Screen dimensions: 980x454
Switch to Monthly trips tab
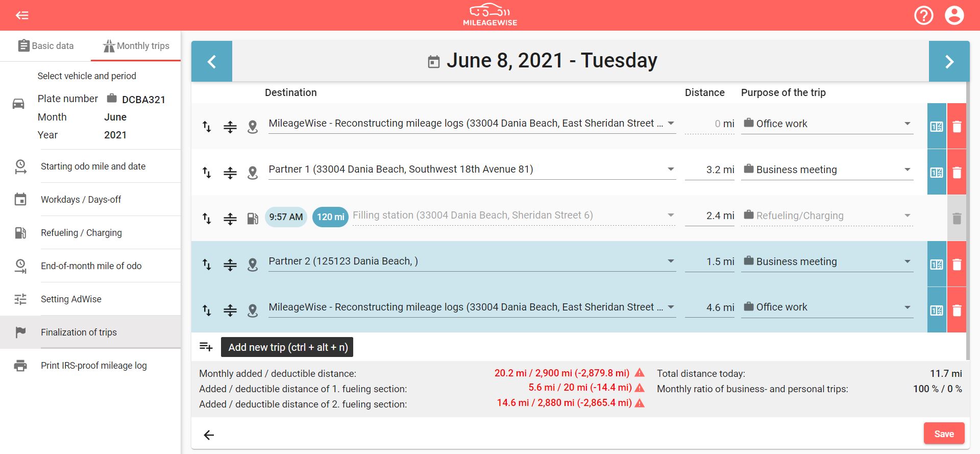click(136, 46)
